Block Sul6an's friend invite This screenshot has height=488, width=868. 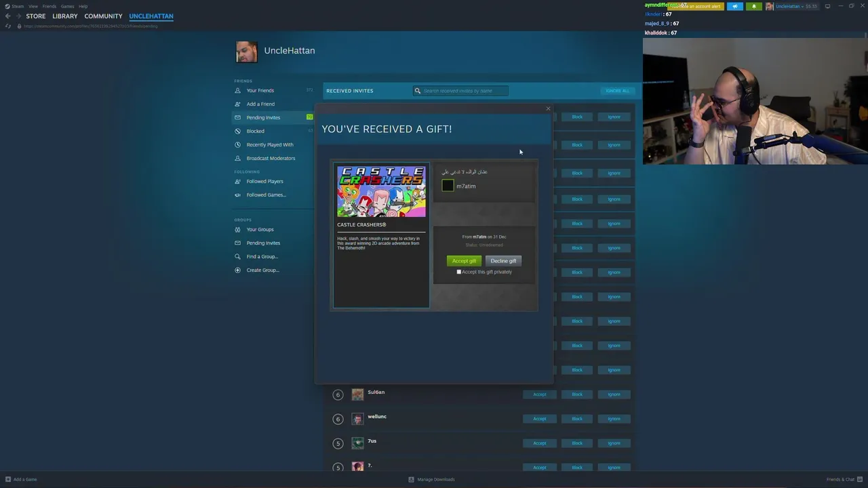tap(577, 394)
